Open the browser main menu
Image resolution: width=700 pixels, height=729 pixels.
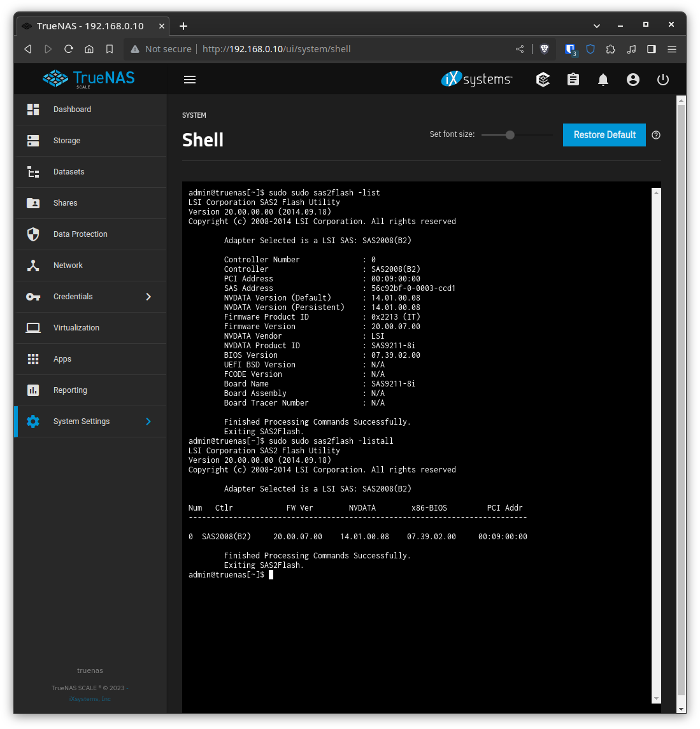671,49
